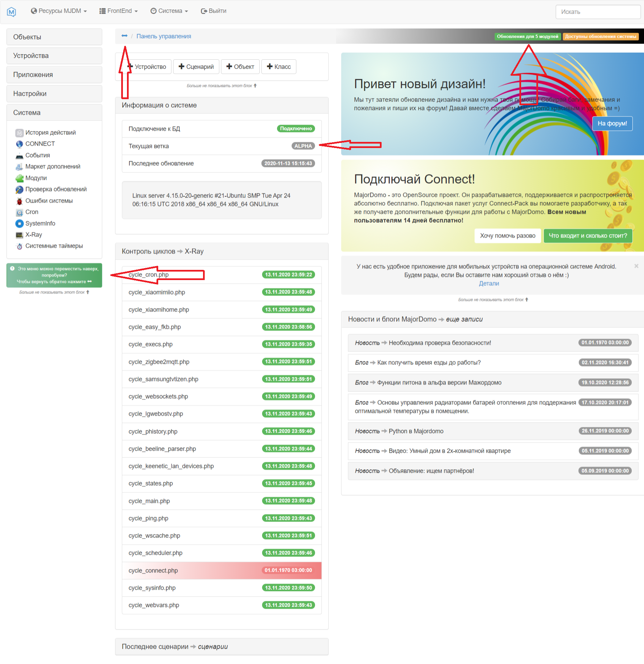Click the Маркет дополнений icon
The width and height of the screenshot is (644, 664).
tap(19, 167)
